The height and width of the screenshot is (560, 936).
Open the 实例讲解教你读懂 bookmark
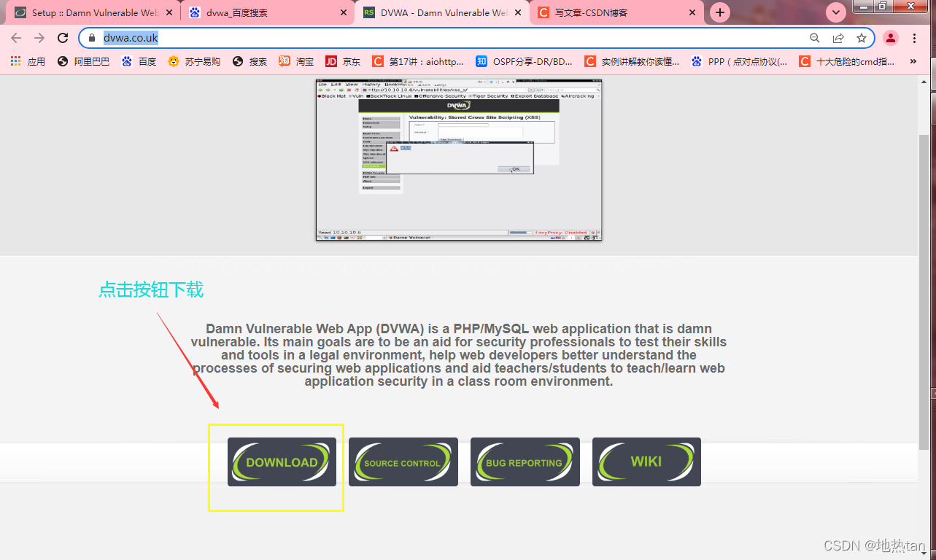(632, 62)
